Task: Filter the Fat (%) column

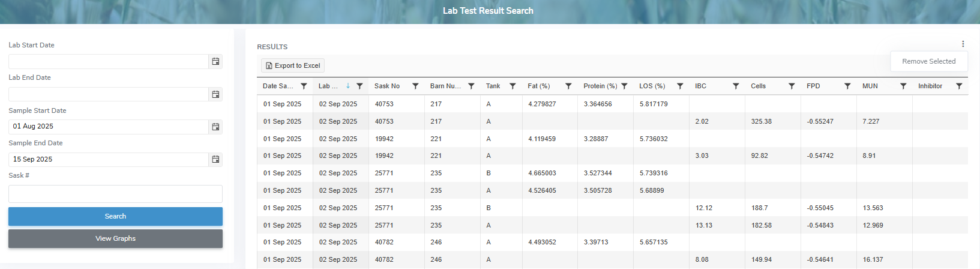Action: [568, 86]
